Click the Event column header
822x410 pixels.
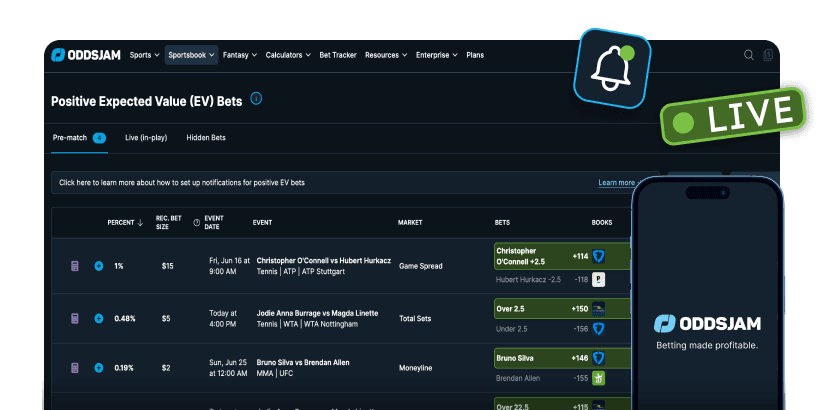tap(262, 222)
